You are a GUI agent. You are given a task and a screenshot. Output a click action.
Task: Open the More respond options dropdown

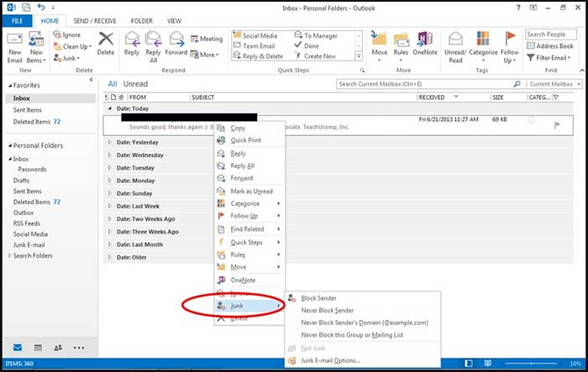[x=204, y=55]
